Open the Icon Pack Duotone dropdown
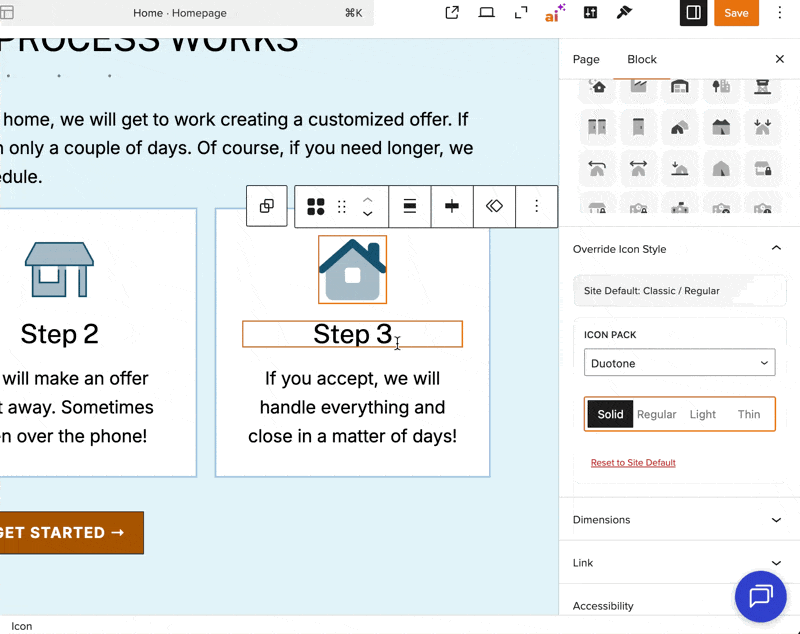This screenshot has width=800, height=634. point(680,363)
